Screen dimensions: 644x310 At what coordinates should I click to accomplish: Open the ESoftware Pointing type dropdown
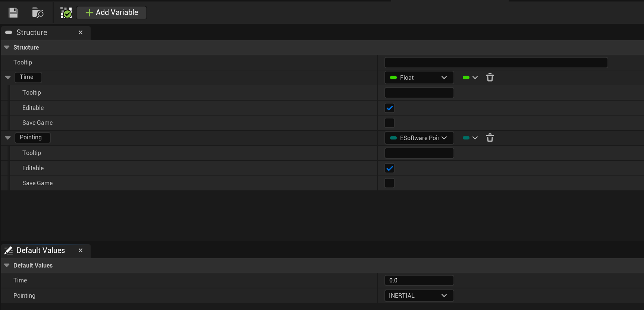pyautogui.click(x=419, y=138)
